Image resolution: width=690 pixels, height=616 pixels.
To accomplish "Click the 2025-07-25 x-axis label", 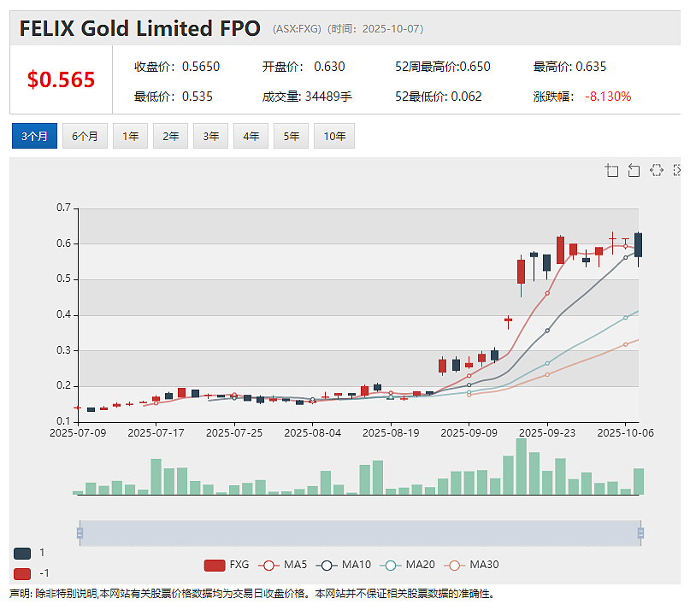I will 234,433.
